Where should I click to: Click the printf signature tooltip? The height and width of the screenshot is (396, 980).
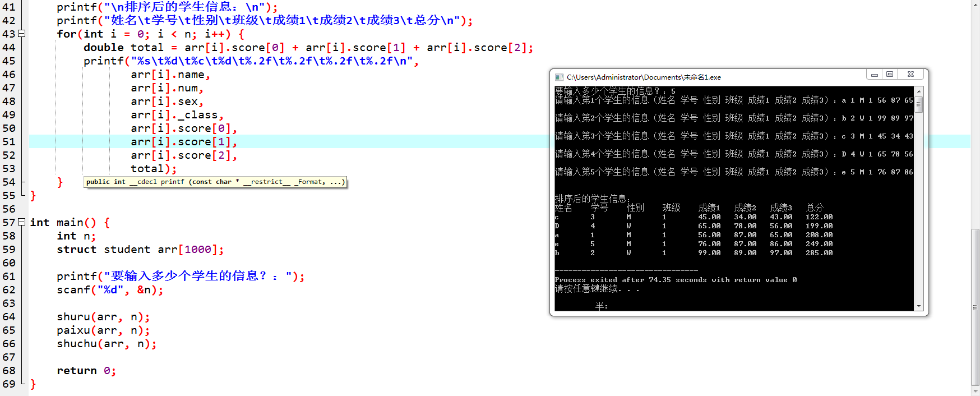[215, 182]
